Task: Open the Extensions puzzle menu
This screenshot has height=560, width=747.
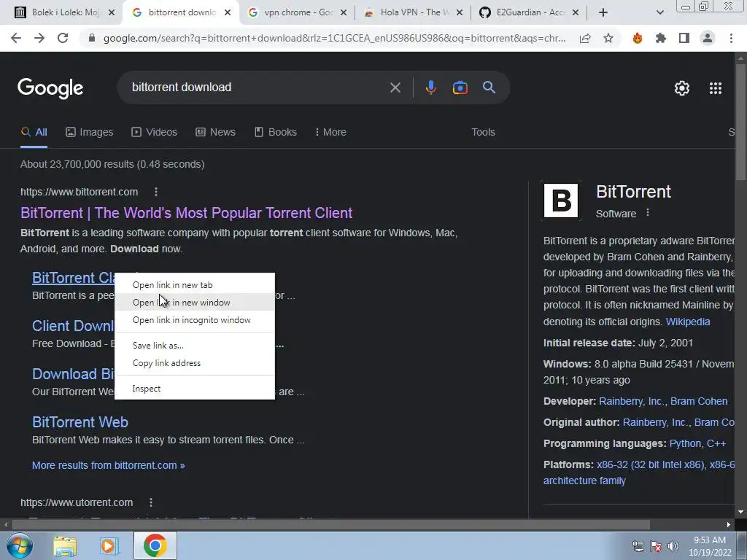Action: (661, 38)
